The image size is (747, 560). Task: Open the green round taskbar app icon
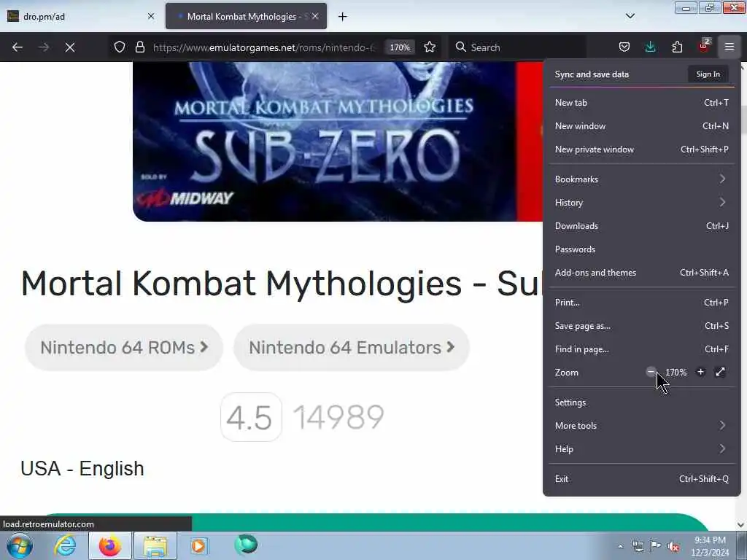pyautogui.click(x=246, y=545)
